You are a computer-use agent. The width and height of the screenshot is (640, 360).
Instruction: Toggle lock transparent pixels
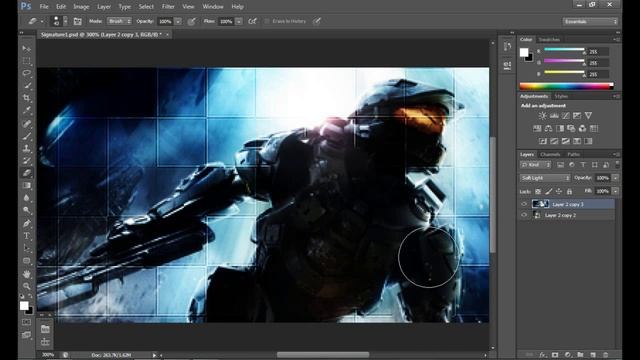pyautogui.click(x=538, y=191)
